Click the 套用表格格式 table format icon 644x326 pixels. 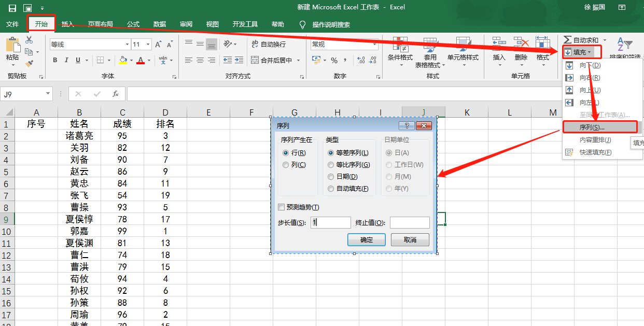[x=430, y=45]
